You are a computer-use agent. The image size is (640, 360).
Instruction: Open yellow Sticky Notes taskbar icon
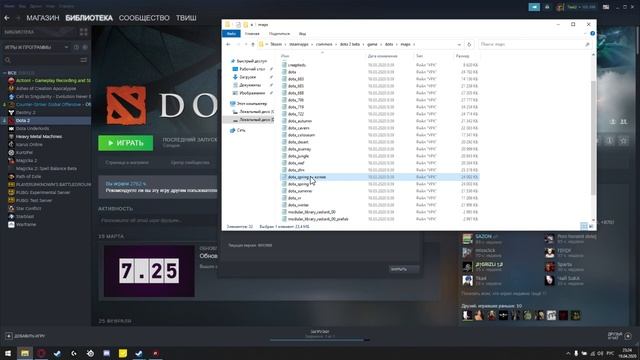[123, 353]
